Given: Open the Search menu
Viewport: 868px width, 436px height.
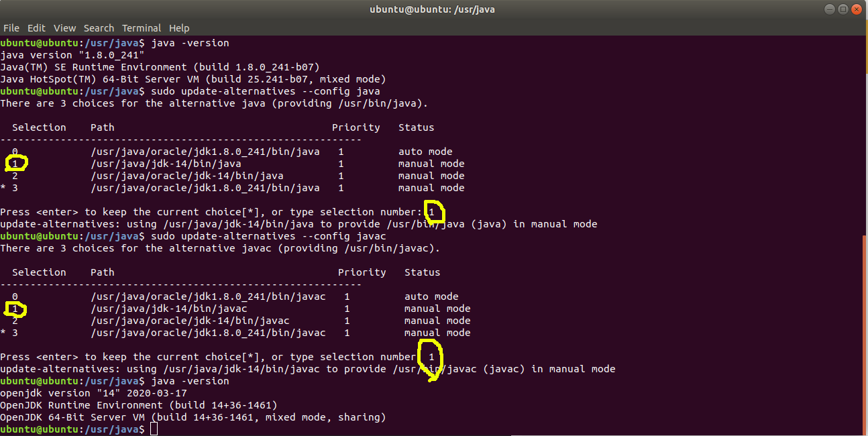Looking at the screenshot, I should tap(99, 28).
